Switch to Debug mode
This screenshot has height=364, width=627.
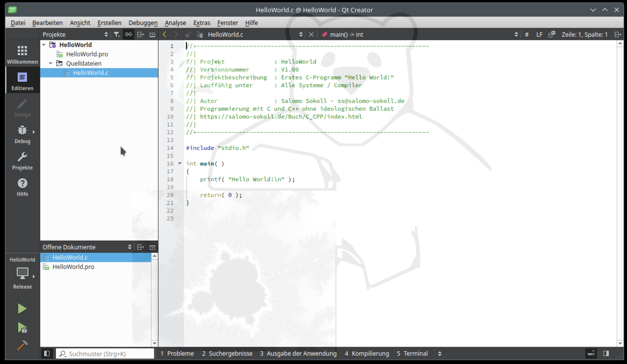(22, 134)
